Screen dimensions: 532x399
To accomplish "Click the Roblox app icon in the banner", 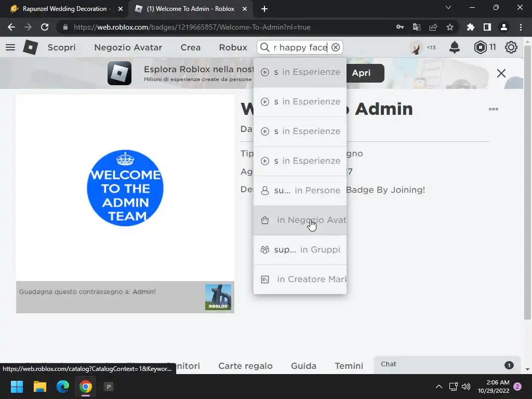I will pos(119,73).
